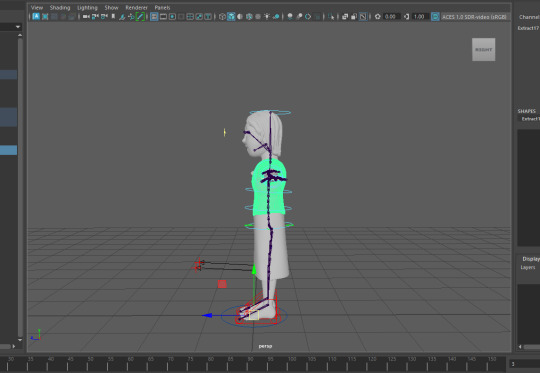The image size is (540, 373).
Task: Click frame 100 on the time slider
Action: pos(292,362)
